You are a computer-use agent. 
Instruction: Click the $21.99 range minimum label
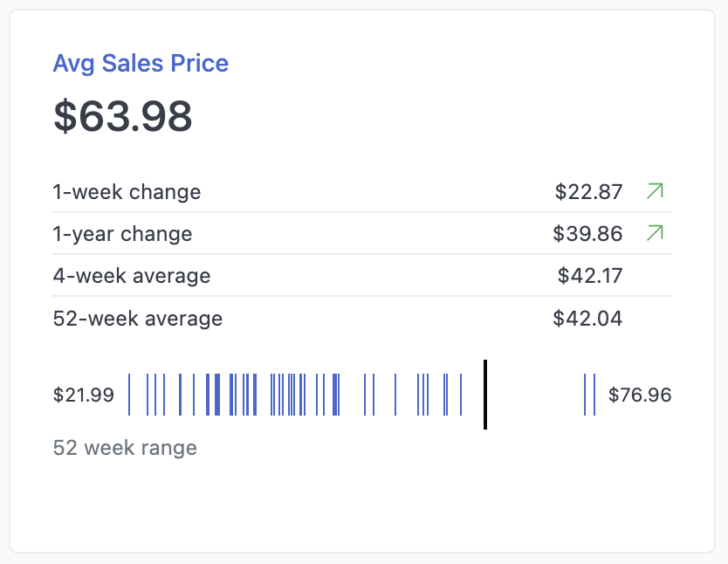(84, 395)
